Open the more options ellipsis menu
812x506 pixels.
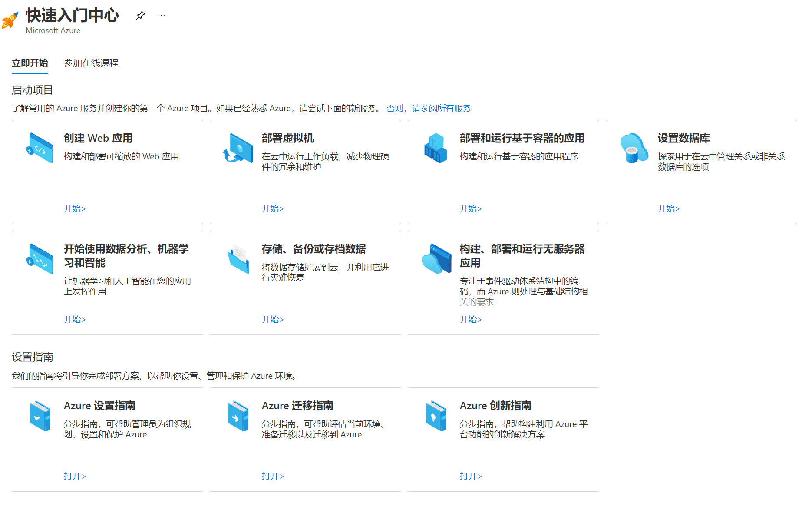tap(161, 15)
